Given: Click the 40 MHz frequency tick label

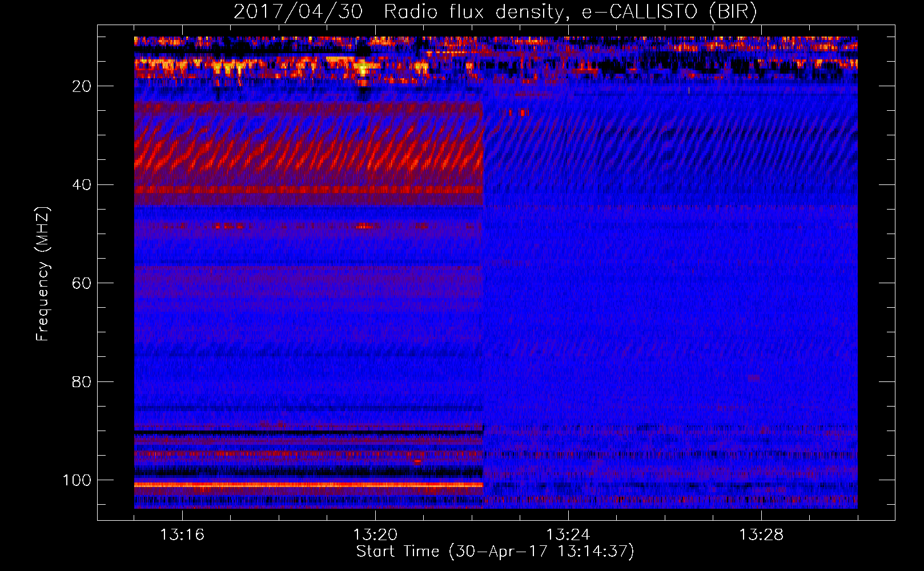Looking at the screenshot, I should (82, 185).
